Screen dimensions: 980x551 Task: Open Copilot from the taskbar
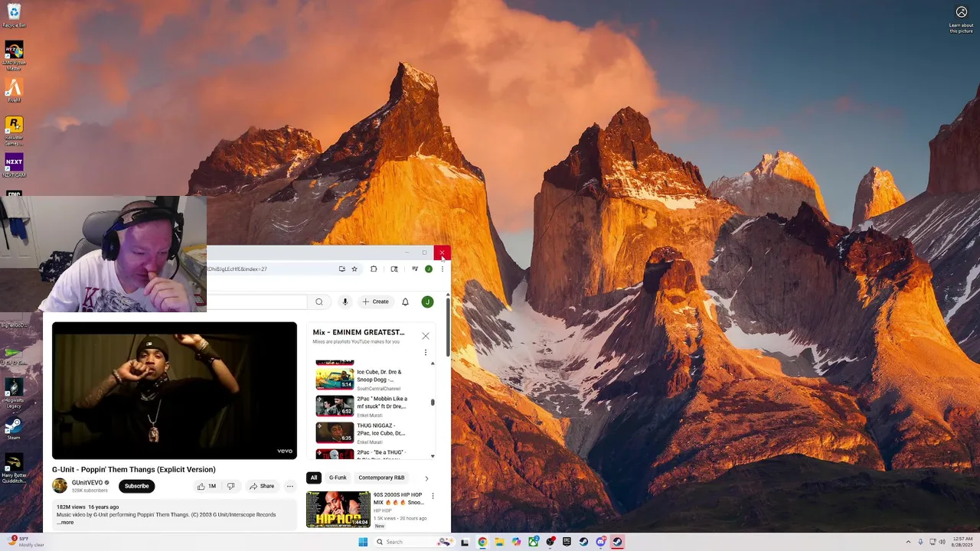click(x=516, y=542)
